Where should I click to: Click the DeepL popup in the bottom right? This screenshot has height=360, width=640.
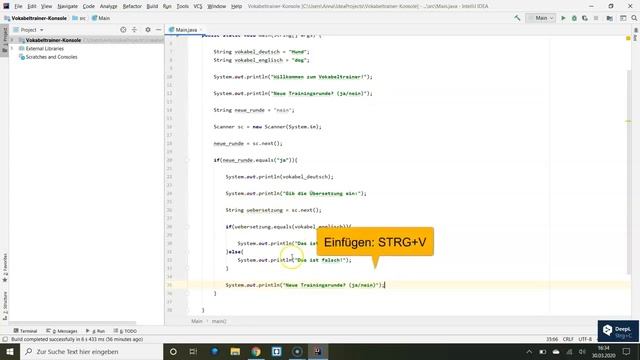pos(618,331)
